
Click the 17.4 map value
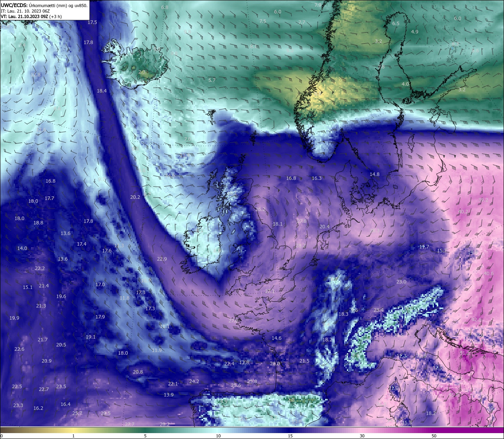tap(82, 244)
